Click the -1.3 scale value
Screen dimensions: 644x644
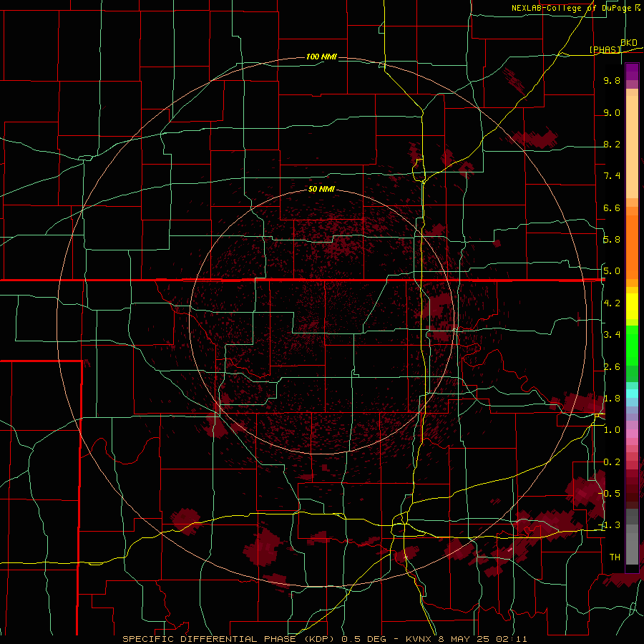[610, 525]
